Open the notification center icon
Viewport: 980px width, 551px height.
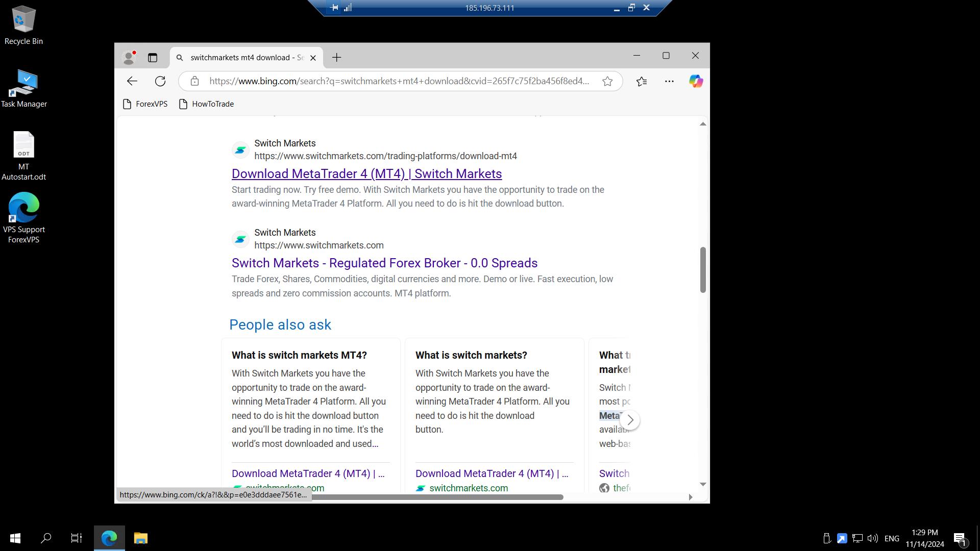coord(960,538)
